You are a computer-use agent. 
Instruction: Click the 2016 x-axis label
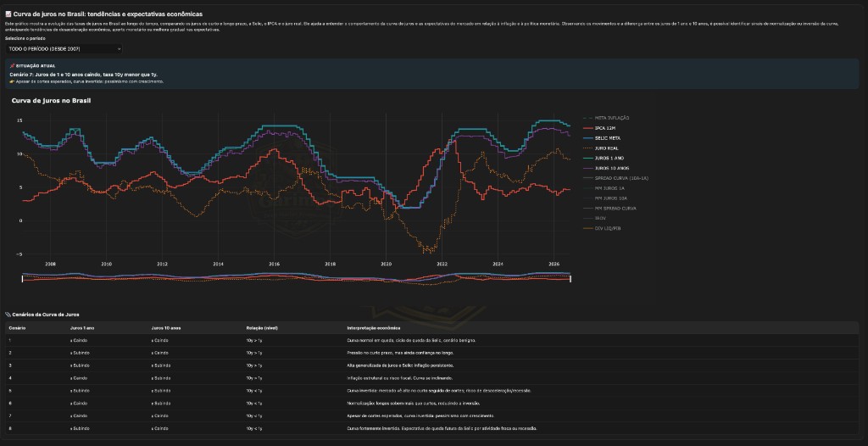click(x=274, y=263)
